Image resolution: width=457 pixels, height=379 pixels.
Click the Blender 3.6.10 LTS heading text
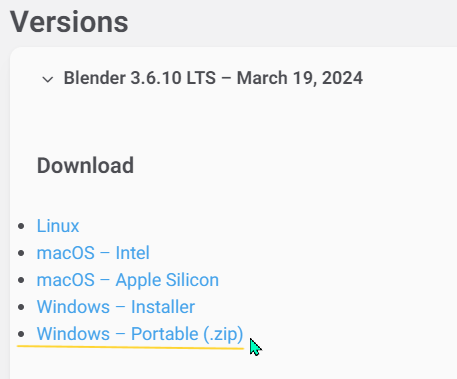coord(213,78)
